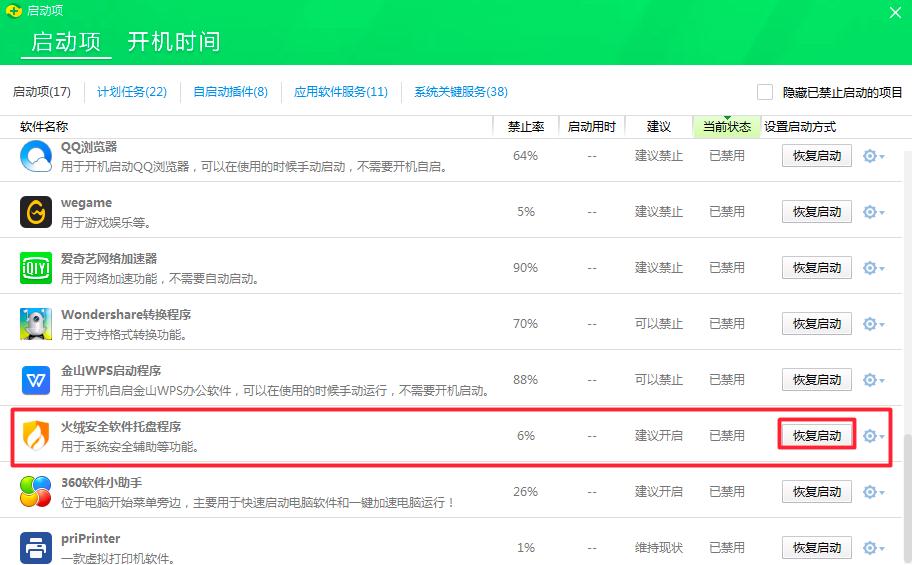Click 恢复启动 for wegame
Image resolution: width=912 pixels, height=565 pixels.
pyautogui.click(x=817, y=212)
